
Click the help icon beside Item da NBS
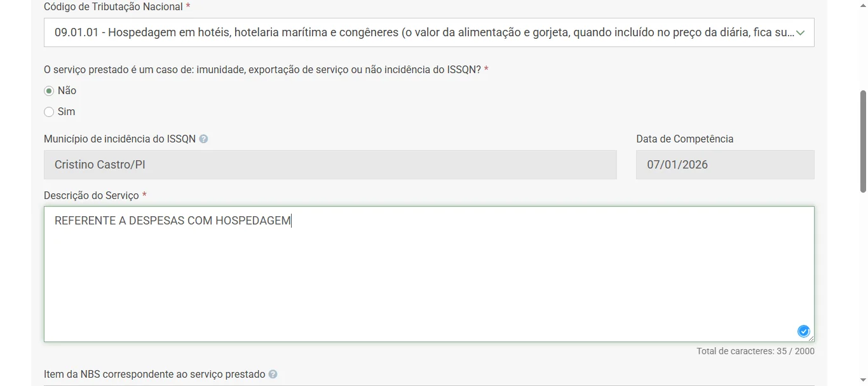click(x=273, y=375)
